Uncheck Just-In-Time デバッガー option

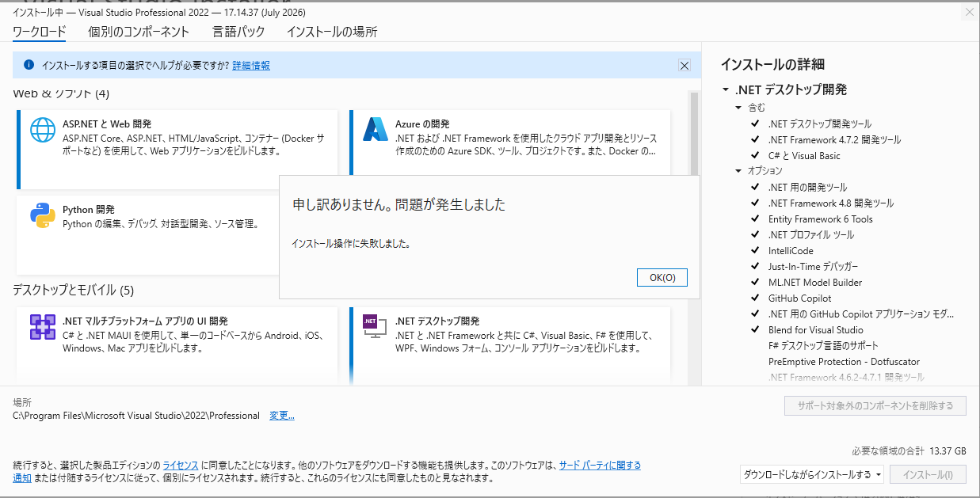pos(755,266)
